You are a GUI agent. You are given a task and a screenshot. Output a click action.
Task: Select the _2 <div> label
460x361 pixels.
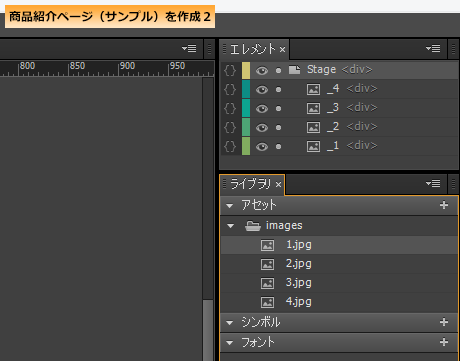(x=362, y=126)
